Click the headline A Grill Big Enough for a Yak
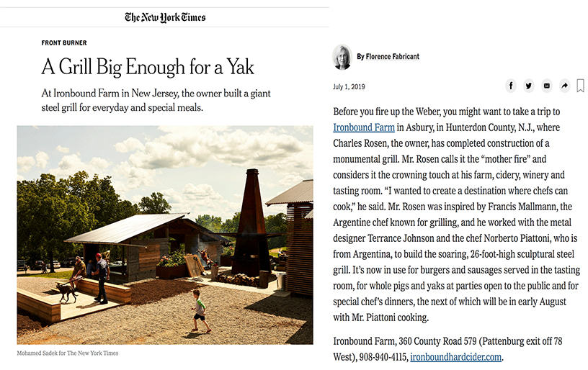Image resolution: width=588 pixels, height=370 pixels. [148, 67]
